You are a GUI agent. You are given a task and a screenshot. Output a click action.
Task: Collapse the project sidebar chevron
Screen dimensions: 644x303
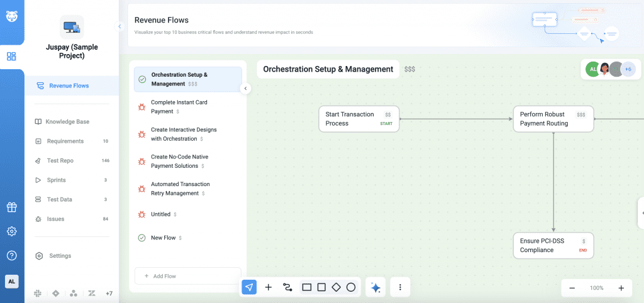(119, 26)
